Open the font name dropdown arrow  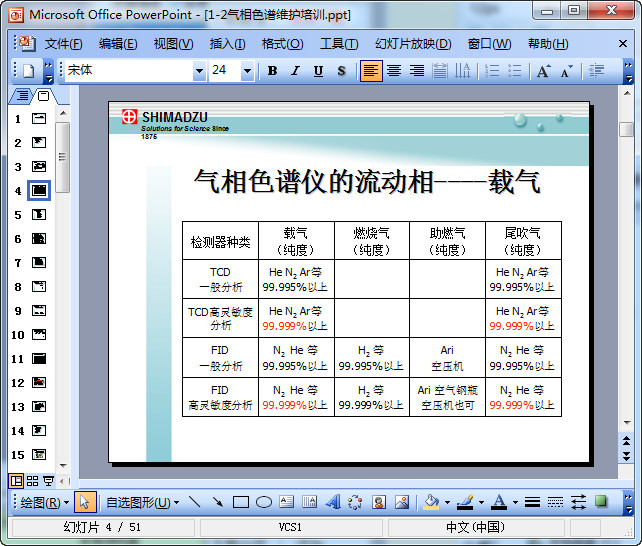(x=199, y=71)
